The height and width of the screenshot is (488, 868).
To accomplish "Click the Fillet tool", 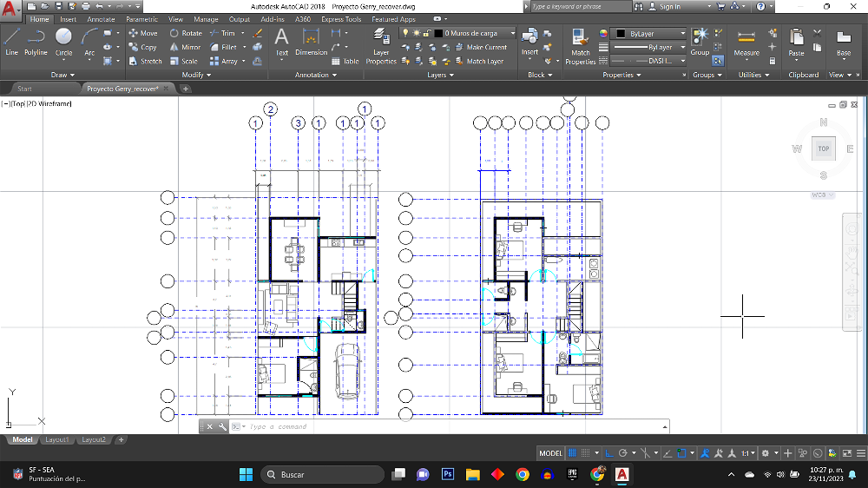I will pyautogui.click(x=224, y=47).
